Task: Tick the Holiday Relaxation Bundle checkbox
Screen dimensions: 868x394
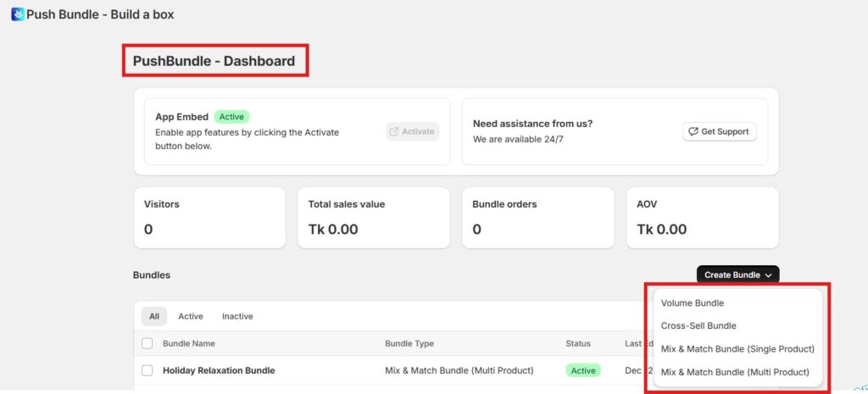Action: (147, 371)
